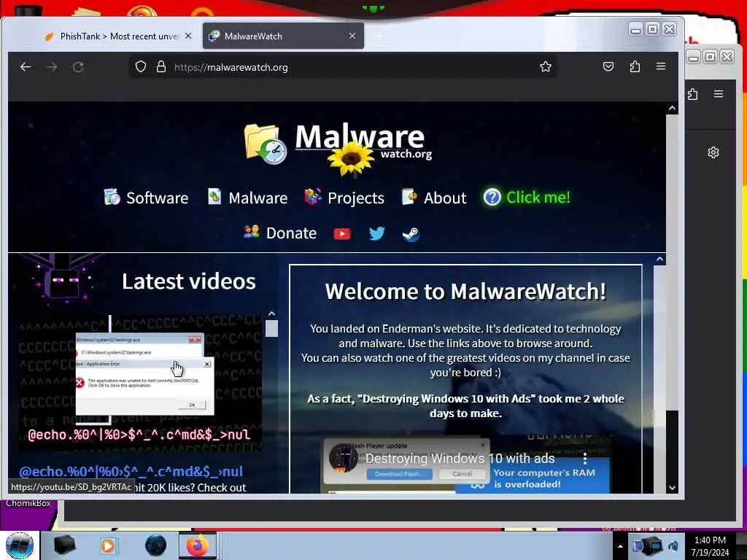Go back using the browser back arrow
Screen dimensions: 747x560
26,67
